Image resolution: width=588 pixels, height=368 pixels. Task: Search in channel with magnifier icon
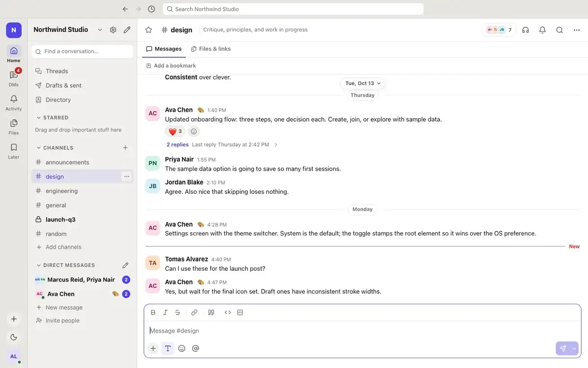560,30
